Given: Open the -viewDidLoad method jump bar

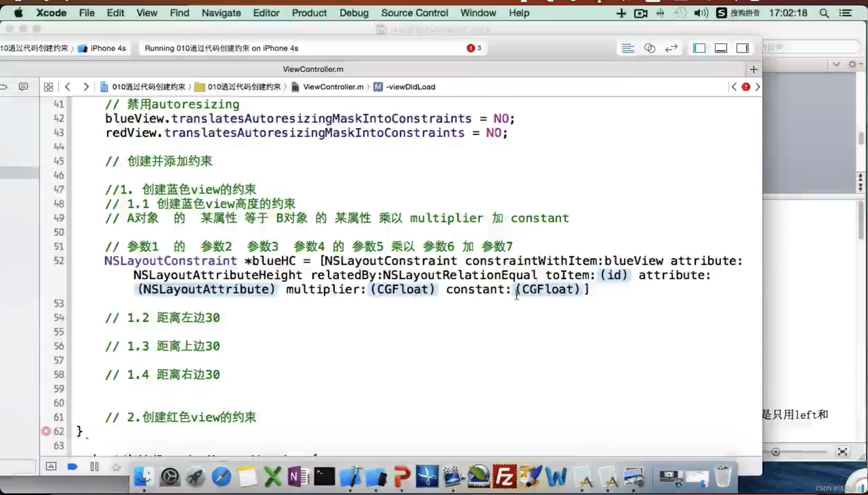Looking at the screenshot, I should 410,87.
